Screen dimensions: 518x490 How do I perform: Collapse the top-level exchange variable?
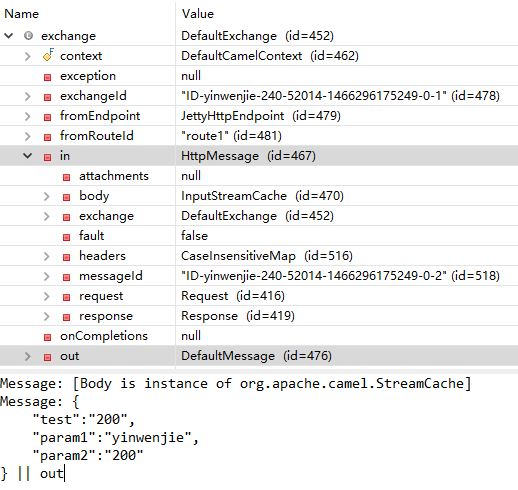pos(9,36)
